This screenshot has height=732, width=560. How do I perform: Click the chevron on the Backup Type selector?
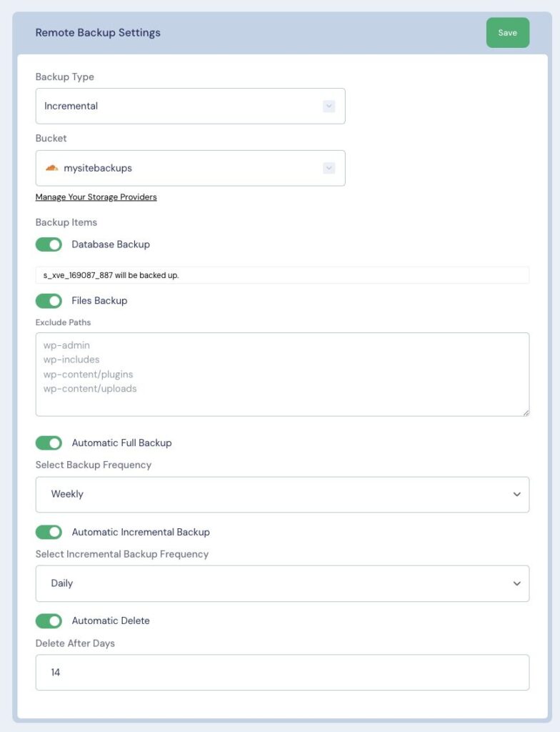click(x=329, y=105)
